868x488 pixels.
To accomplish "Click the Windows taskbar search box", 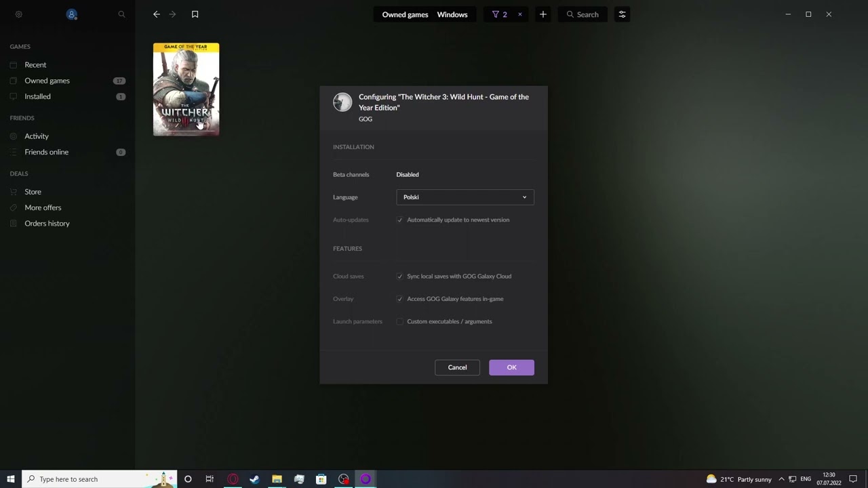I will coord(100,479).
